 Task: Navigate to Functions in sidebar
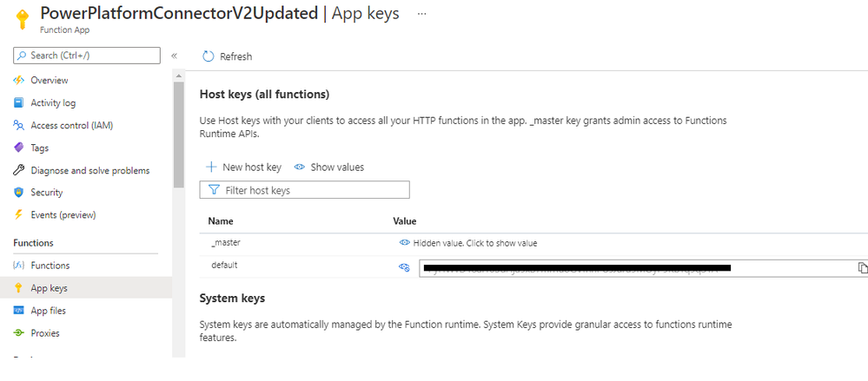(50, 266)
